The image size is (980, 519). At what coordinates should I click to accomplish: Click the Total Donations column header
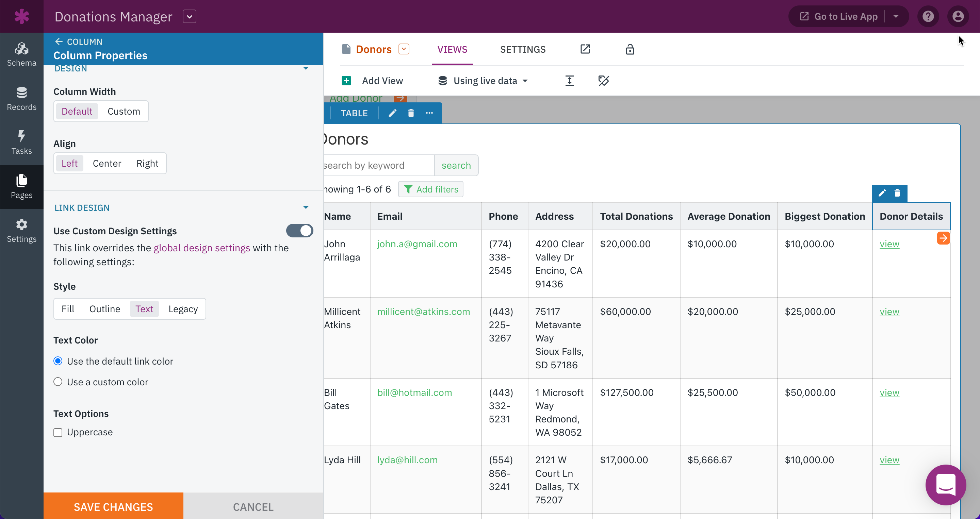[636, 216]
